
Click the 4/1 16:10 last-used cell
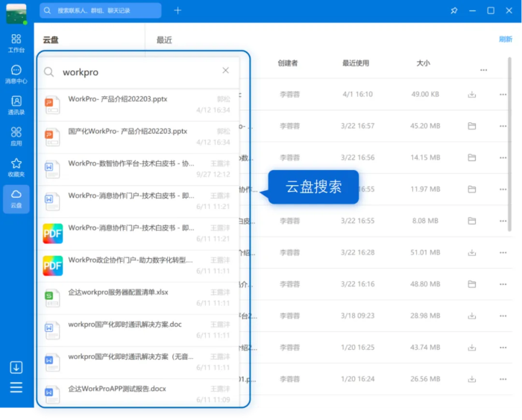coord(357,94)
